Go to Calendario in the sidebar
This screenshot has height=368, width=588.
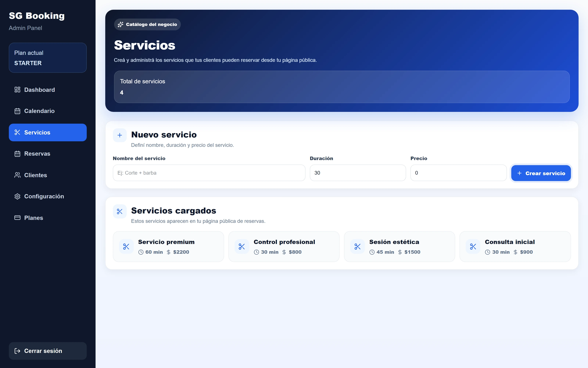coord(48,111)
